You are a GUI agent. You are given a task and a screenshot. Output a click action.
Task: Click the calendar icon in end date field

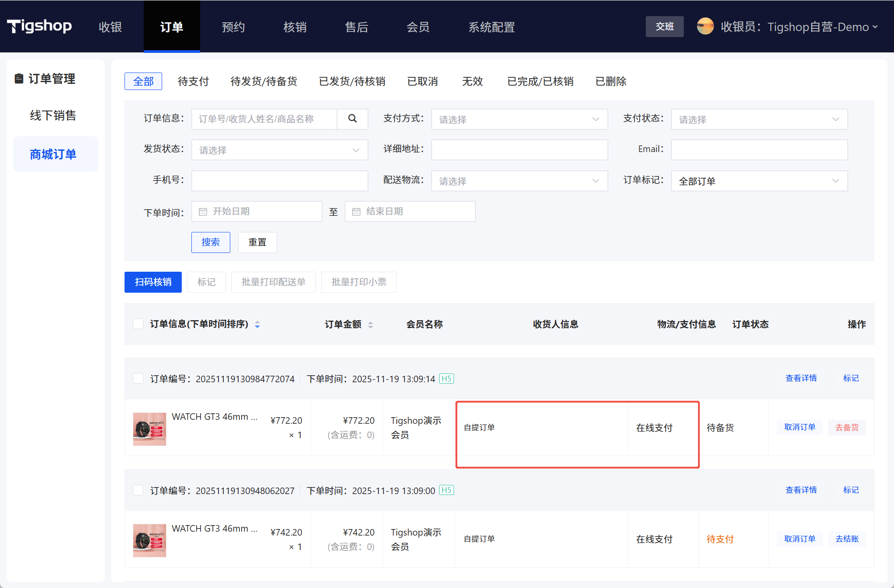[356, 211]
